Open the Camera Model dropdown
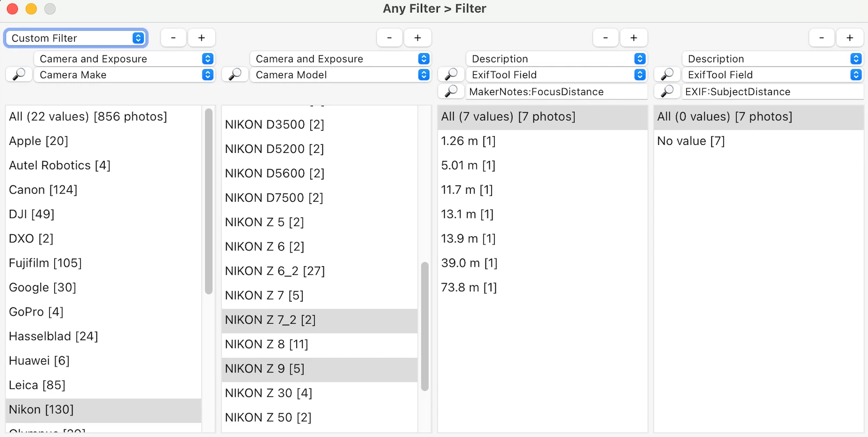The height and width of the screenshot is (437, 868). tap(340, 75)
